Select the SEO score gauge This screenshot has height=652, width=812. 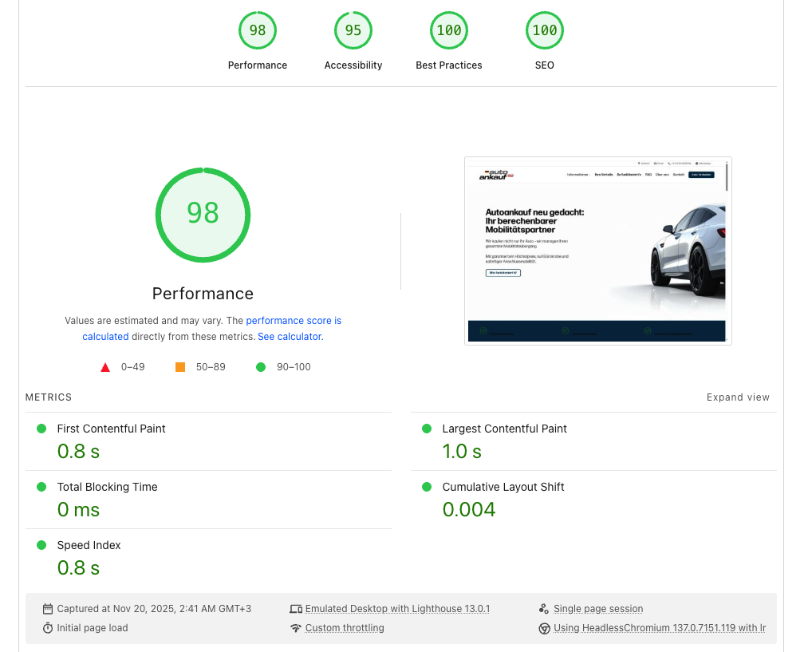click(544, 30)
